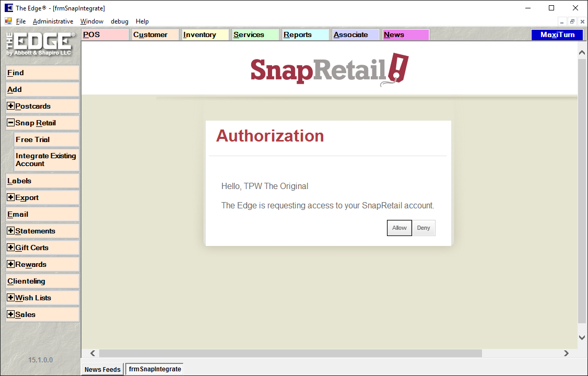
Task: Select Integrate Existing Account
Action: click(46, 160)
